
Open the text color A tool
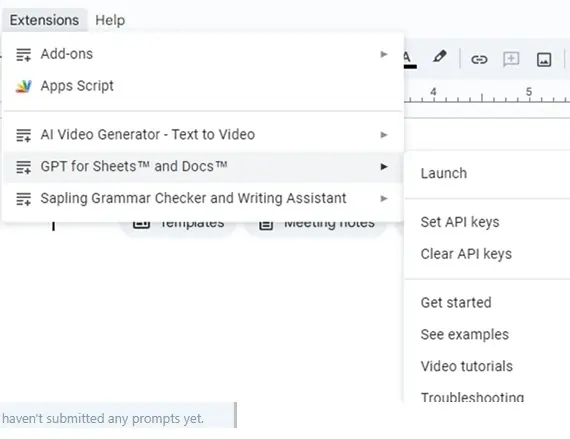point(410,59)
